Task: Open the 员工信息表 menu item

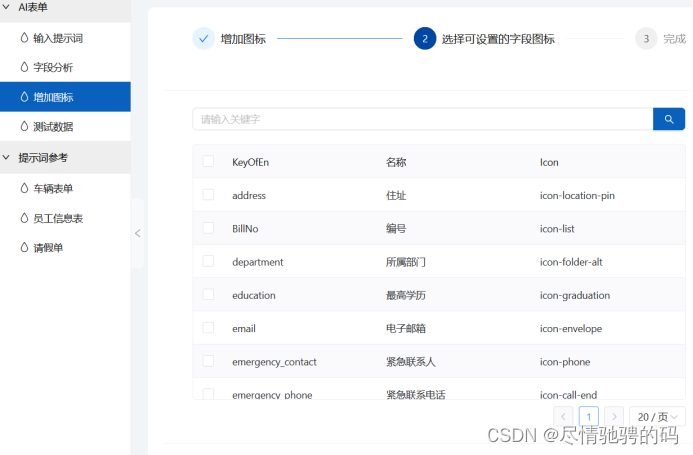Action: [x=65, y=218]
